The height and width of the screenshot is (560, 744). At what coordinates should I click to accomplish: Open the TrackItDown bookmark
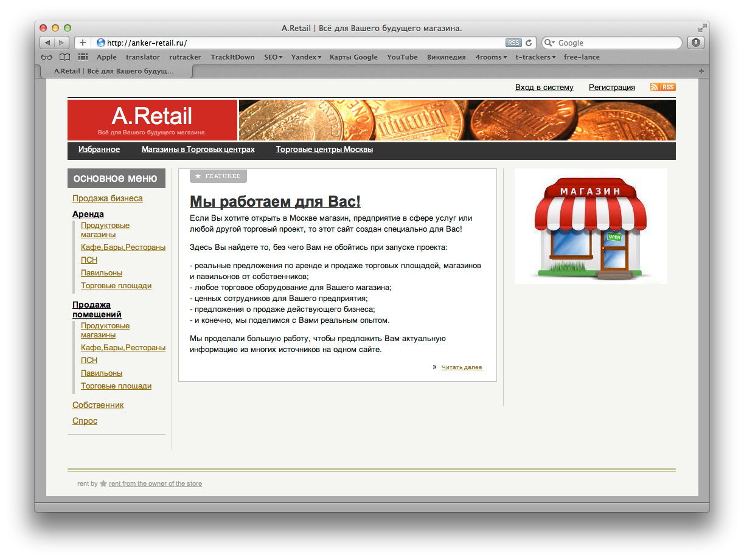[x=232, y=57]
